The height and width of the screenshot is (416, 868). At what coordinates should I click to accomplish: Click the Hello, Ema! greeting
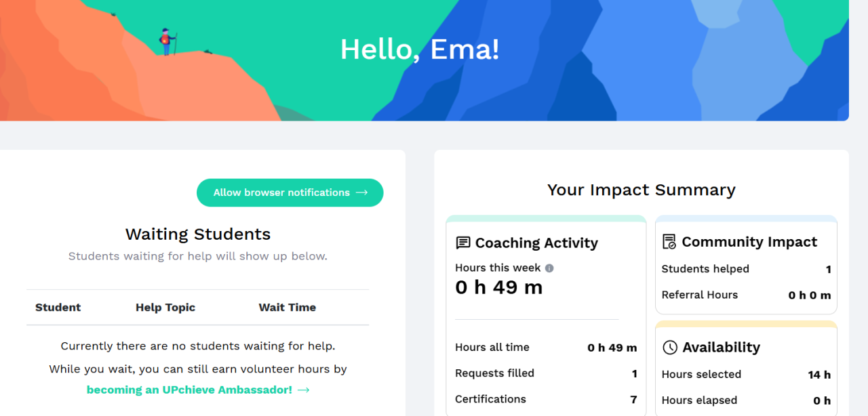point(420,49)
